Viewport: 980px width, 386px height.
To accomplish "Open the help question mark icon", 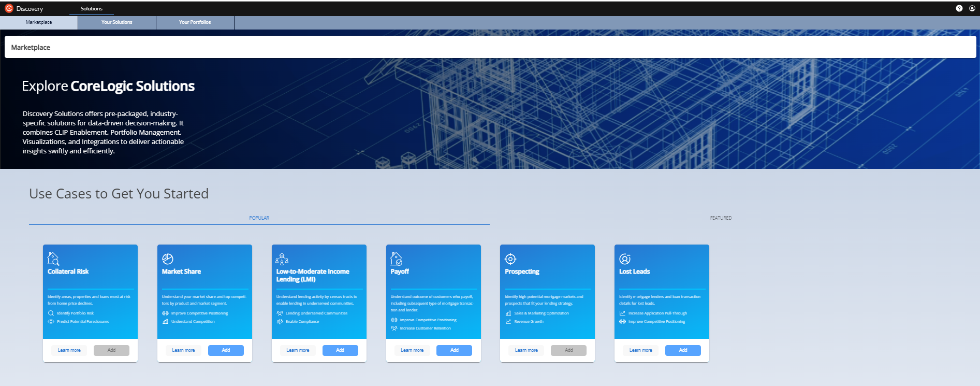I will point(959,8).
